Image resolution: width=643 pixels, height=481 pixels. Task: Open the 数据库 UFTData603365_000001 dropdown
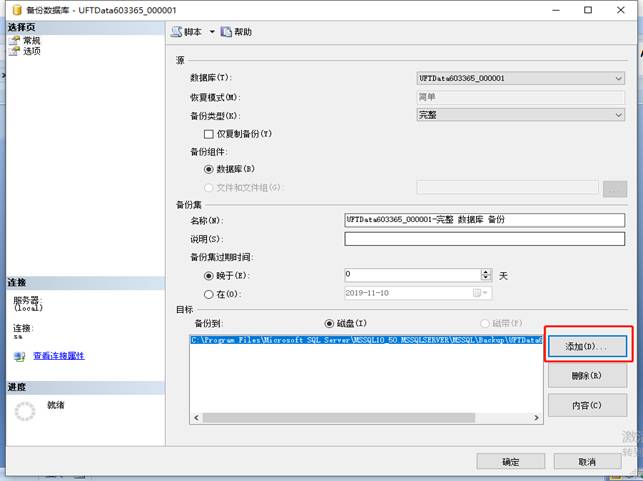(520, 78)
